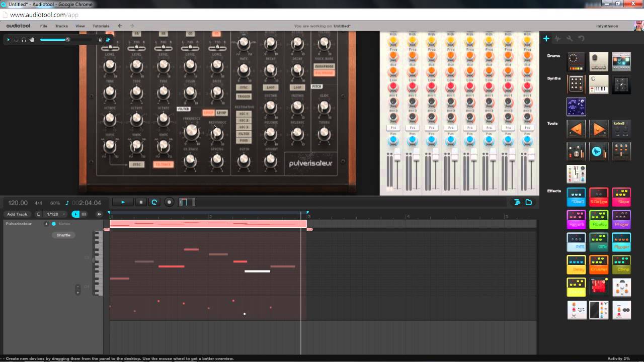Select the Kobolt mixer tool
The image size is (644, 362).
click(x=621, y=129)
